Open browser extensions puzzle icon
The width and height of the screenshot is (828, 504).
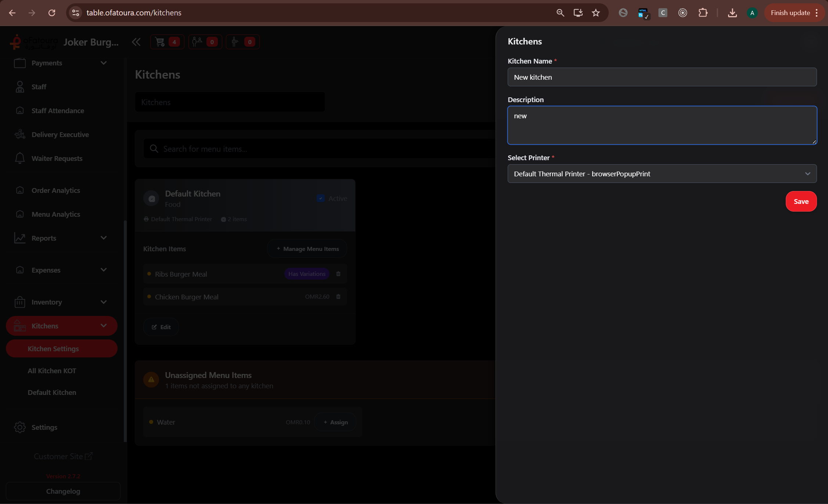pyautogui.click(x=703, y=13)
